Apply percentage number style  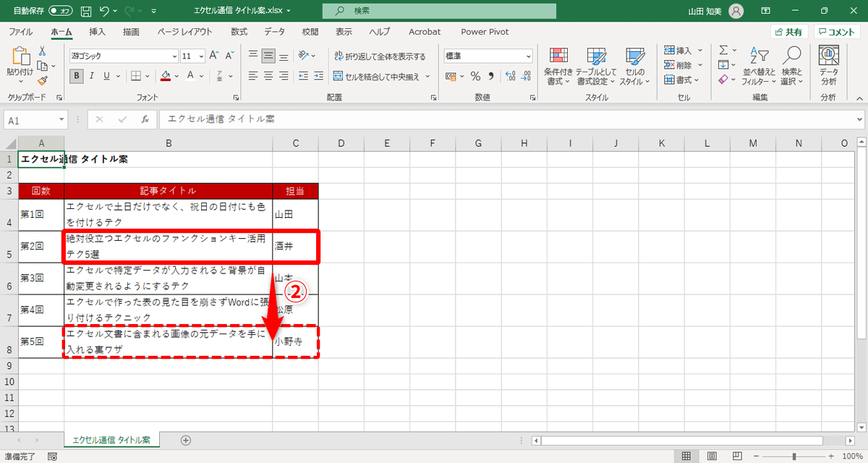click(475, 76)
